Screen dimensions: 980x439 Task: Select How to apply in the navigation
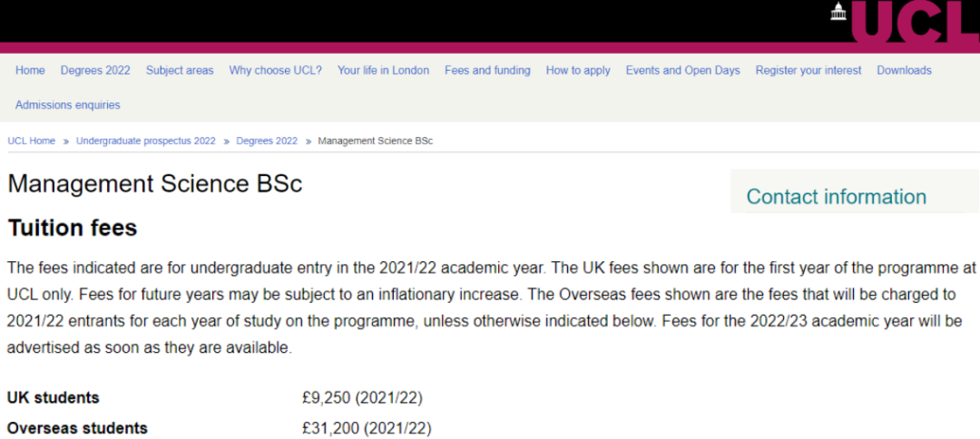pyautogui.click(x=578, y=71)
